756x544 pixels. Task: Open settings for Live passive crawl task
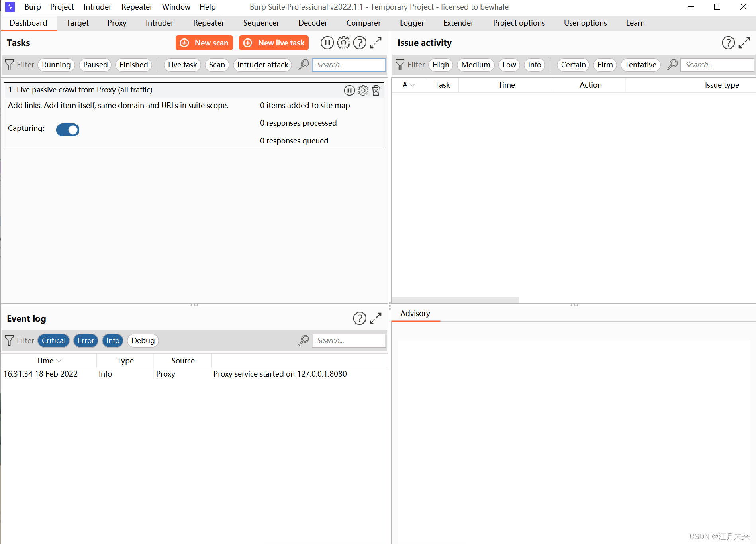tap(363, 90)
